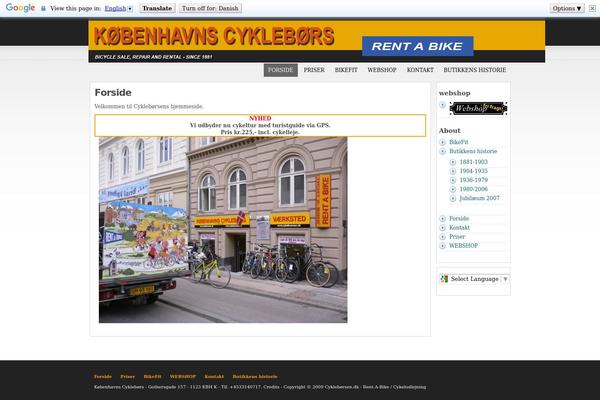Click bullet icon next to sidebar Kontakt

coord(442,228)
